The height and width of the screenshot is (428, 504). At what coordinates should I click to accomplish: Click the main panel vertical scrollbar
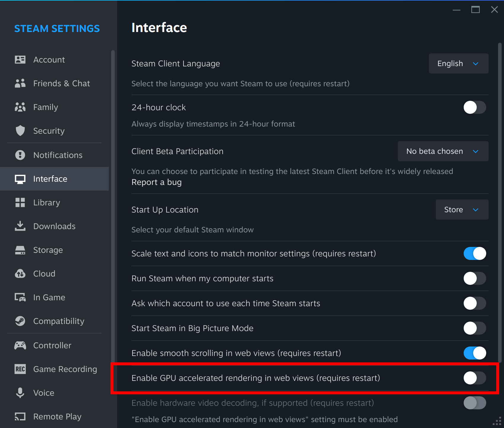(x=500, y=203)
